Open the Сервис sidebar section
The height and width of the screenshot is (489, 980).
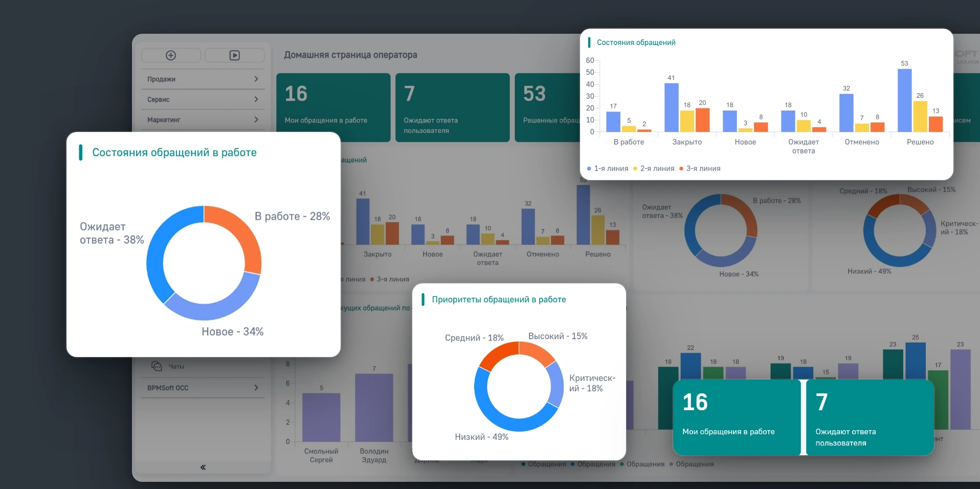click(203, 100)
